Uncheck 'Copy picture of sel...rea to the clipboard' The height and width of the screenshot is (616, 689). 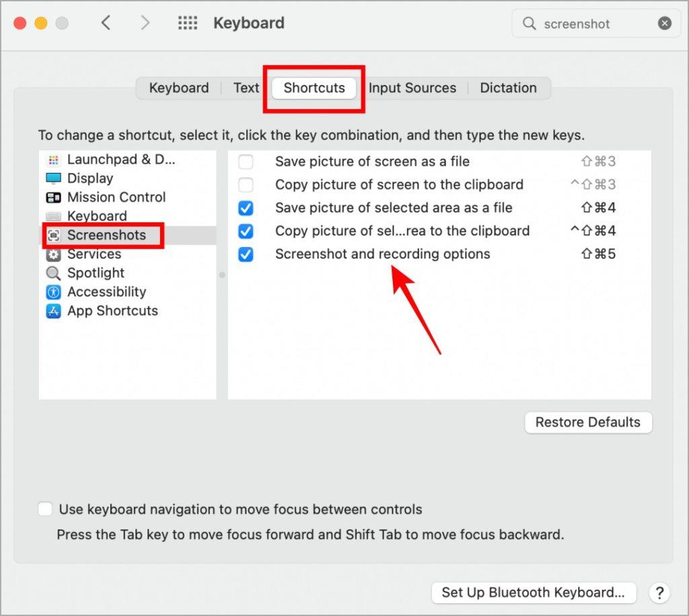coord(246,231)
